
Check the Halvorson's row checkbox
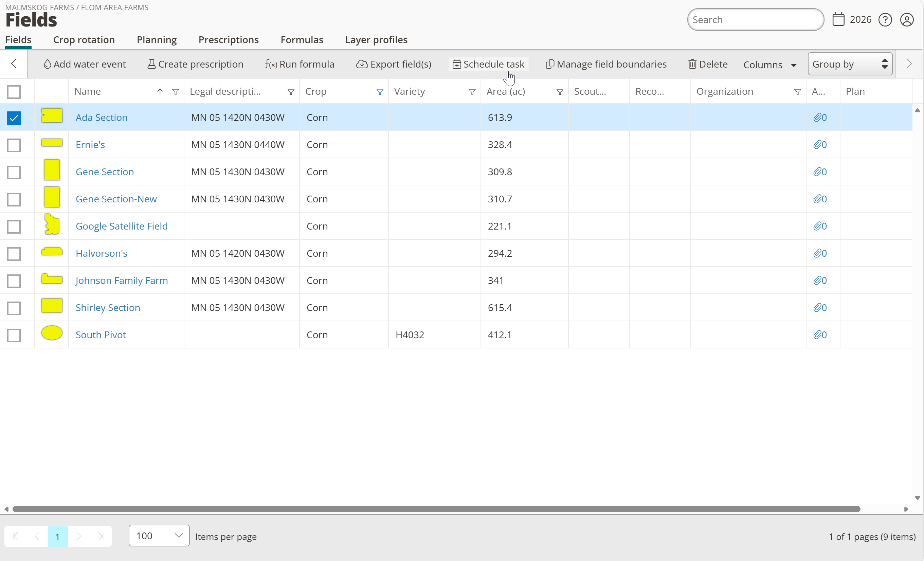pyautogui.click(x=14, y=254)
